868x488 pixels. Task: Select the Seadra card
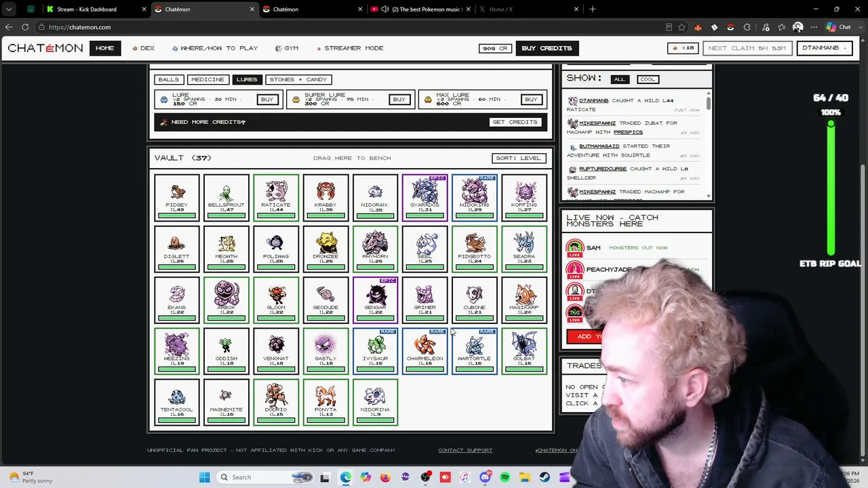[524, 249]
